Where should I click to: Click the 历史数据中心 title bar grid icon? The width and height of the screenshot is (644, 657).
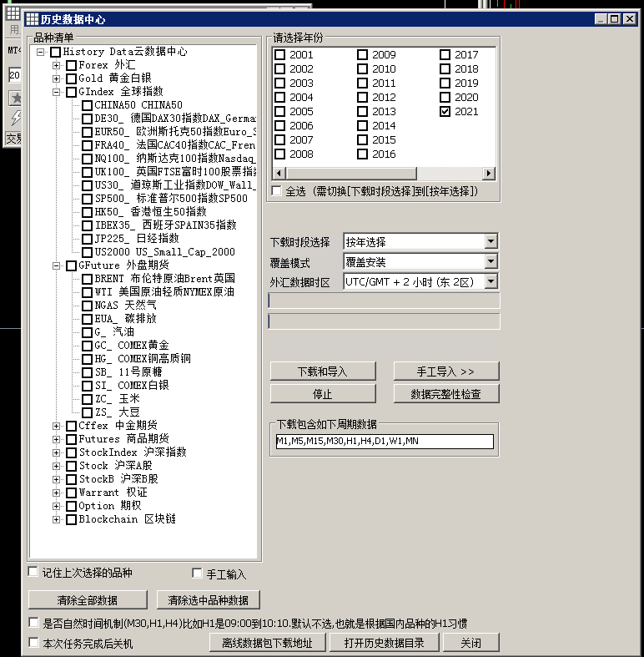(x=32, y=19)
